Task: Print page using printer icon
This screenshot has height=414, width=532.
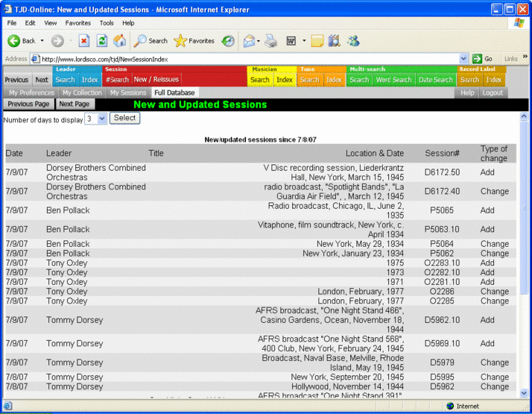Action: click(271, 41)
